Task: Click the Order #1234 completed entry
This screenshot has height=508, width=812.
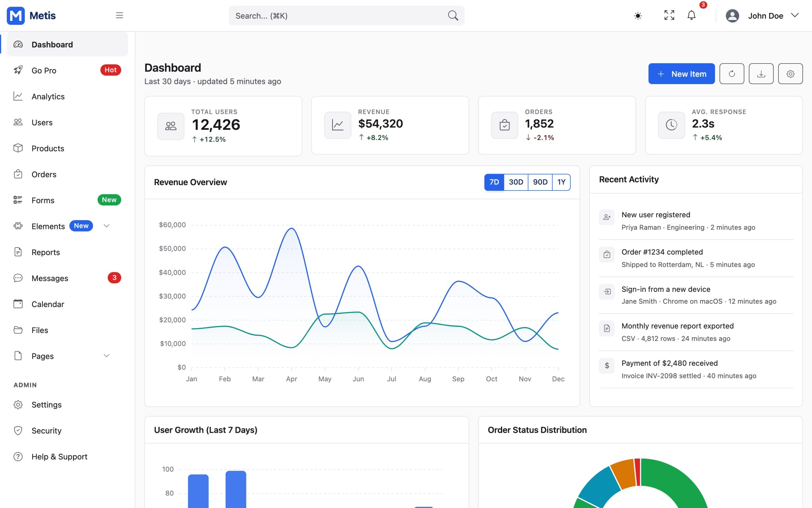Action: pyautogui.click(x=696, y=258)
